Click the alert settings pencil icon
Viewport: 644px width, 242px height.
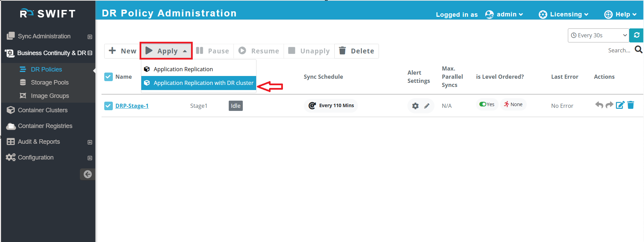point(427,106)
